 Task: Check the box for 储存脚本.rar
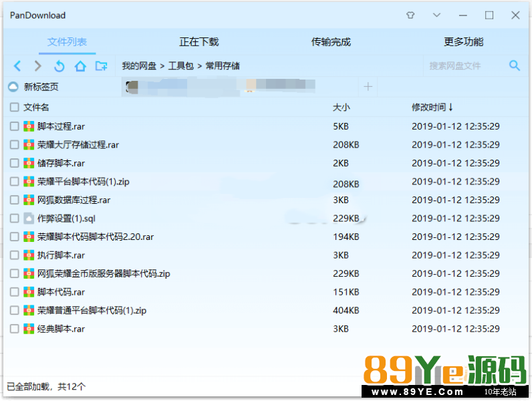14,163
